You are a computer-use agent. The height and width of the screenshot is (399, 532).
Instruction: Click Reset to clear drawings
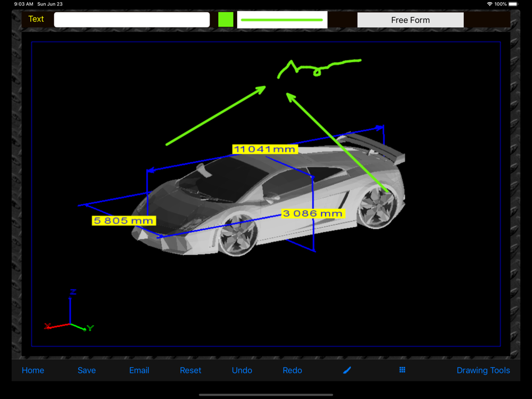tap(190, 370)
